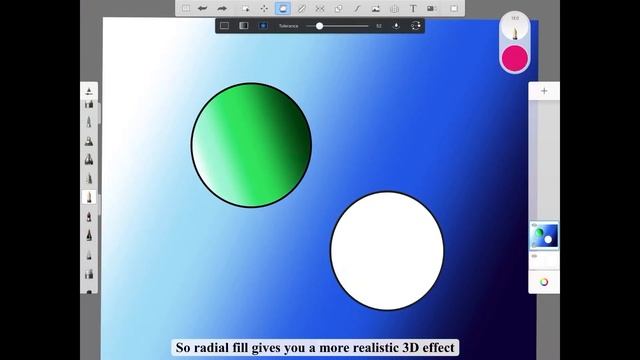
Task: Start time-lapse recording camera icon
Action: click(x=432, y=8)
